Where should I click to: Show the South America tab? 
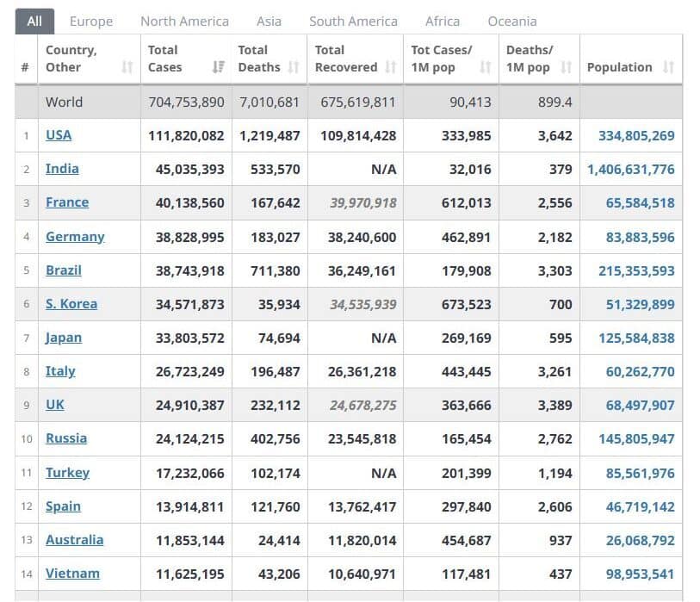click(x=353, y=21)
